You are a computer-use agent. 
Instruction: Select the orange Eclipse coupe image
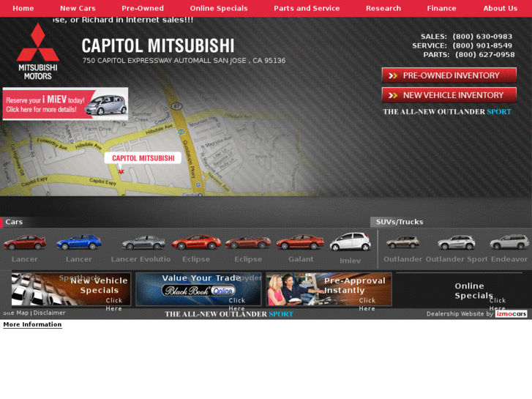(x=196, y=242)
